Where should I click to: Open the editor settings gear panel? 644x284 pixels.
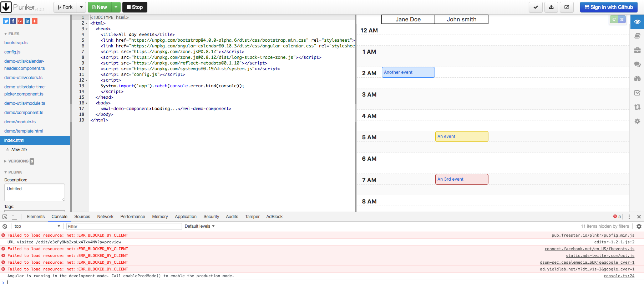(x=637, y=122)
